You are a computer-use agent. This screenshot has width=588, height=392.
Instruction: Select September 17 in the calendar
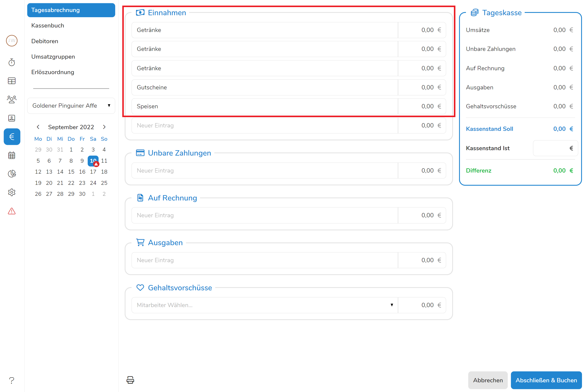93,172
